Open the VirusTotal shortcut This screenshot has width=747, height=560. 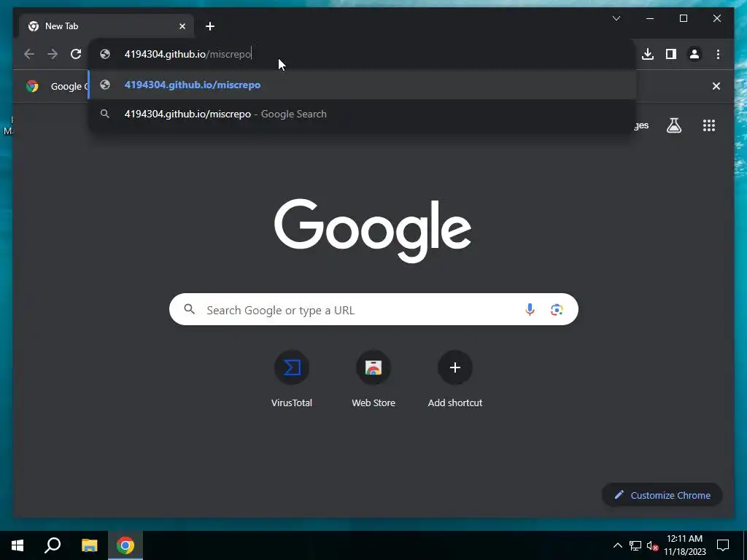(292, 378)
